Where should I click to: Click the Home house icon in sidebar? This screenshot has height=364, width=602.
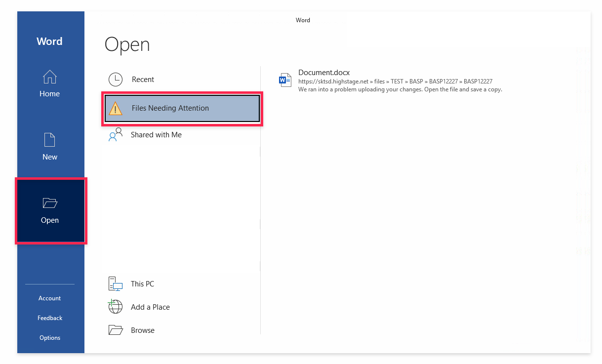(50, 77)
